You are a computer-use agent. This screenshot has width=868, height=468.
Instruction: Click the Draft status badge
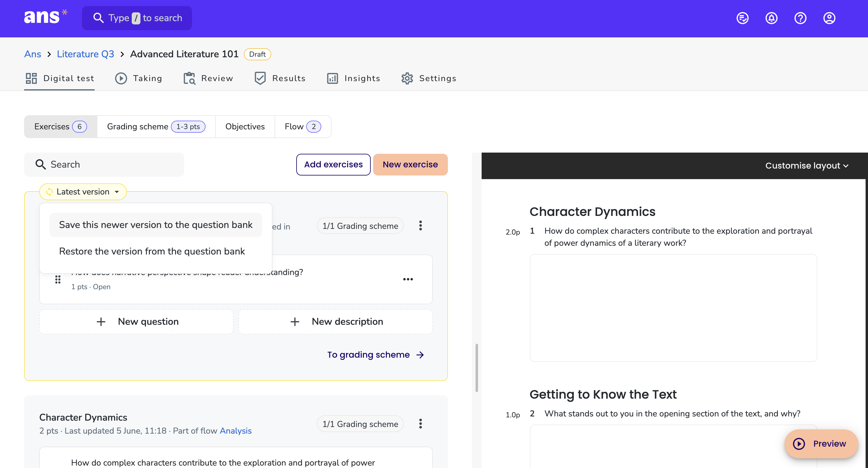point(257,54)
